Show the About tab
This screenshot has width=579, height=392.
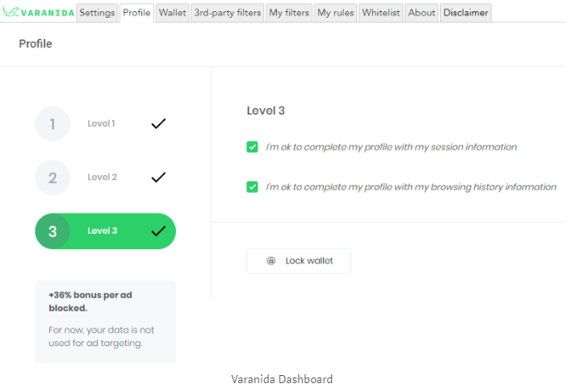click(x=422, y=13)
